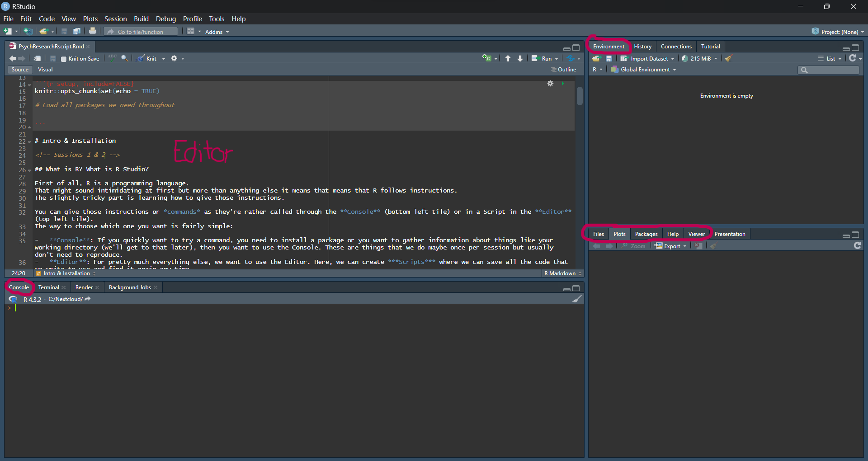Open R Markdown file type selector

pyautogui.click(x=562, y=273)
